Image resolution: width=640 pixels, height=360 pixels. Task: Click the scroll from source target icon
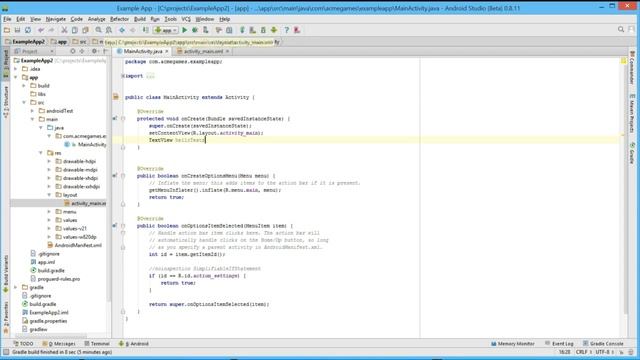pyautogui.click(x=73, y=51)
